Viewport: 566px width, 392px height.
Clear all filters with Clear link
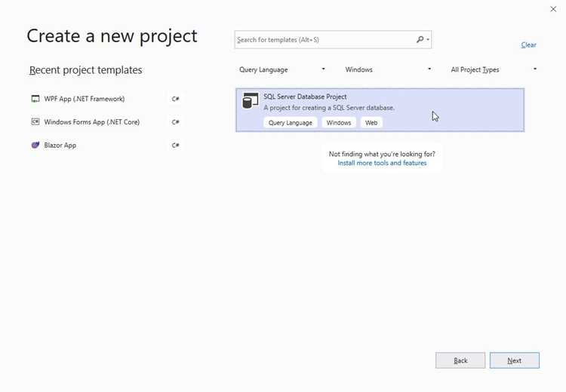tap(528, 44)
